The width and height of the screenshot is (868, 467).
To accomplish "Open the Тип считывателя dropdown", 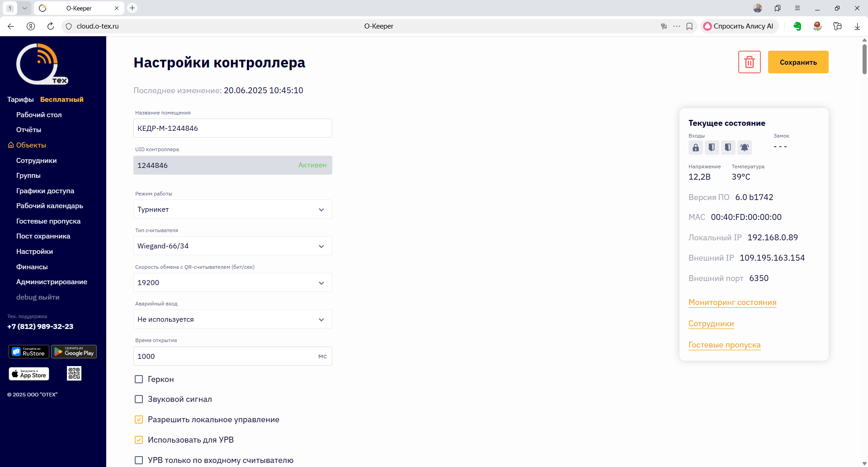I will pos(232,246).
